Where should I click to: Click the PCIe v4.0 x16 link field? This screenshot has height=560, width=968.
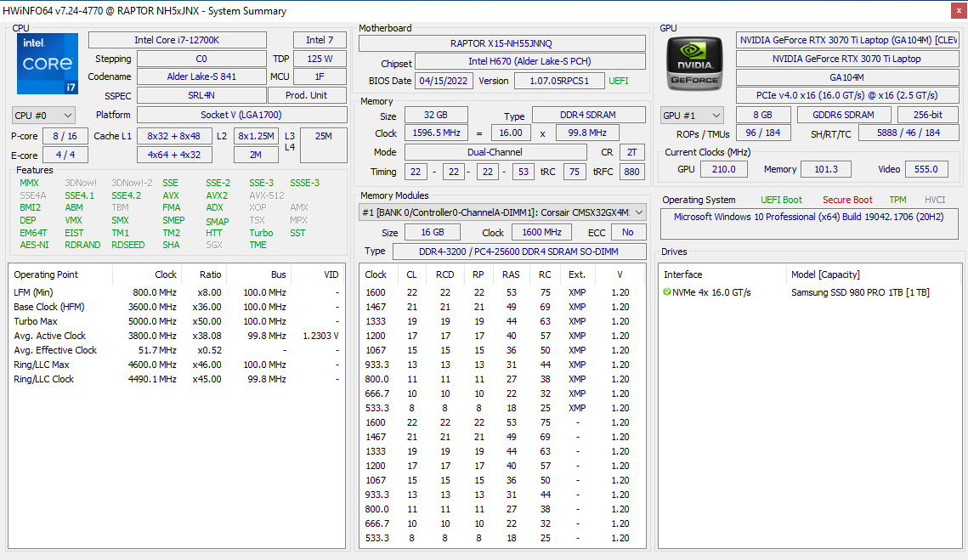[x=847, y=95]
